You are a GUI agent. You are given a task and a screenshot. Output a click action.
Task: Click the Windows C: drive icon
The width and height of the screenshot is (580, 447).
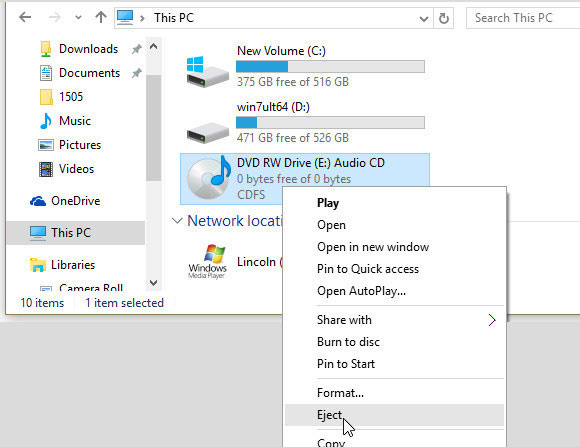(207, 72)
